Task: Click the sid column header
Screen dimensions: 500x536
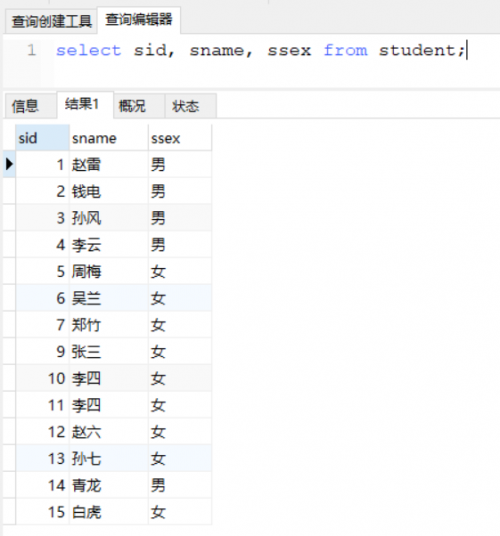Action: tap(42, 138)
